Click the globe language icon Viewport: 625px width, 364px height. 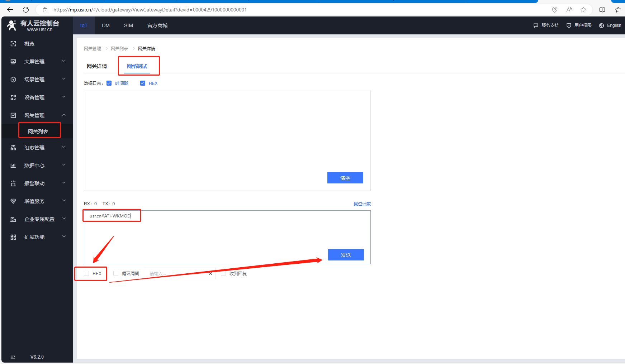click(602, 25)
